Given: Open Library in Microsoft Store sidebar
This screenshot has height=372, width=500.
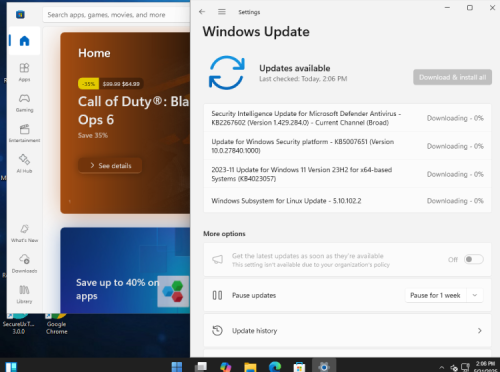Looking at the screenshot, I should tap(24, 294).
